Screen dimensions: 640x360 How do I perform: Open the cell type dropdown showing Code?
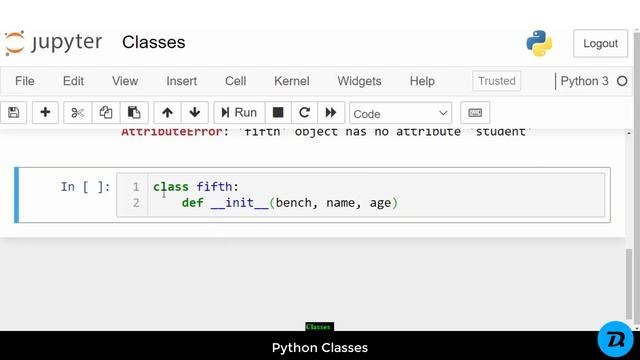pos(400,113)
